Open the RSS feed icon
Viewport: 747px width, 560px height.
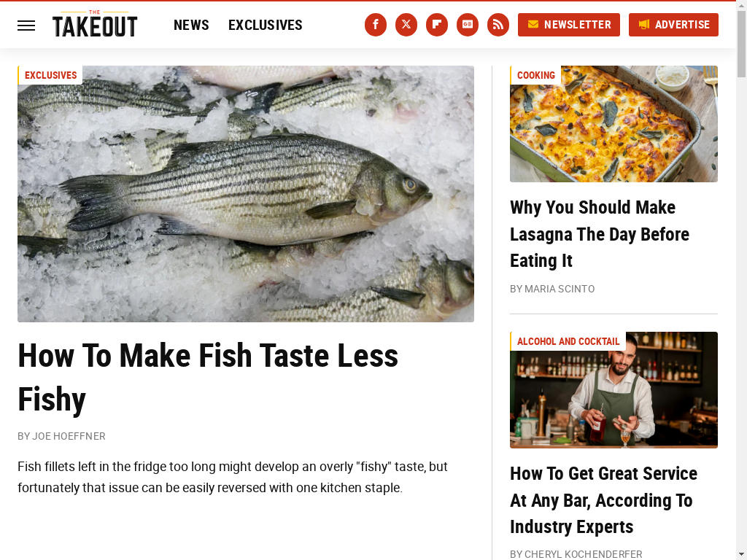point(498,24)
